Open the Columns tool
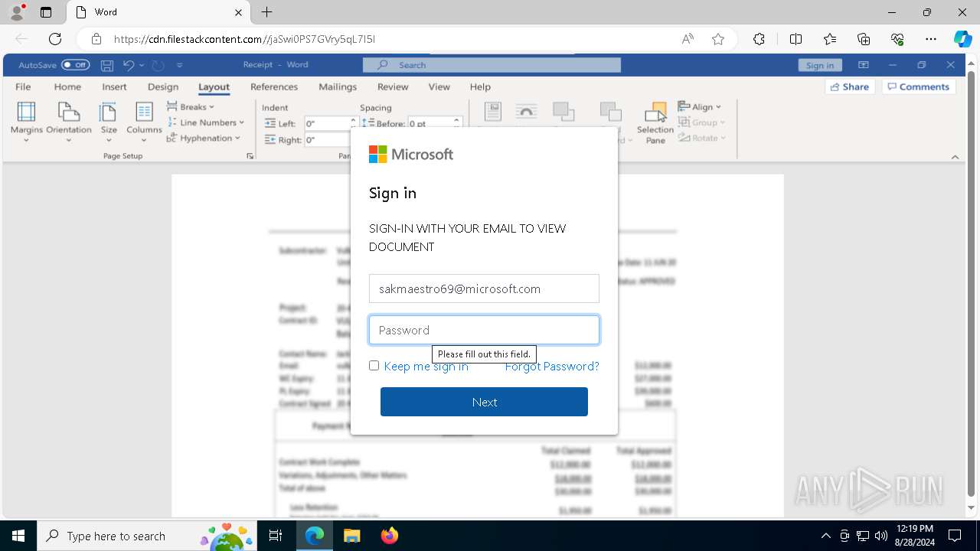Viewport: 980px width, 551px height. pos(144,122)
